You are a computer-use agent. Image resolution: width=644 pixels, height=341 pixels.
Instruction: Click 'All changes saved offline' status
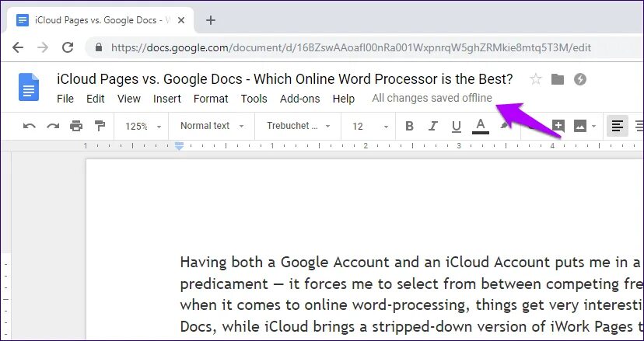pyautogui.click(x=432, y=98)
